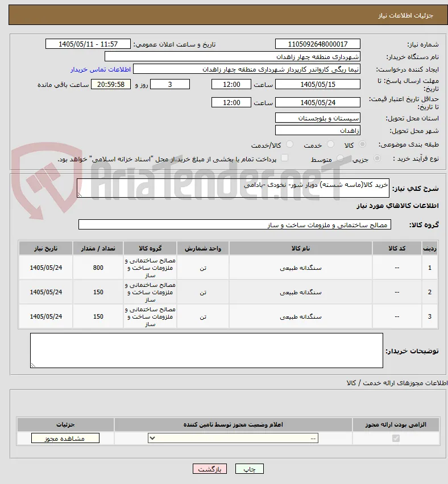Click the quantity 800 in row 1
The image size is (448, 484).
(98, 268)
